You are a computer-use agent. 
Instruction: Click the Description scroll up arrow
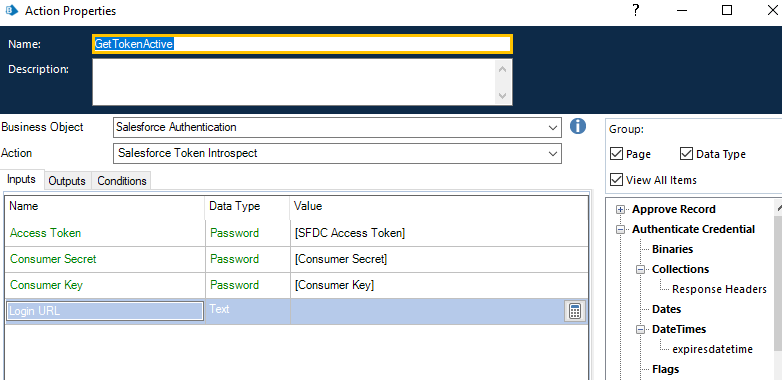pos(503,69)
